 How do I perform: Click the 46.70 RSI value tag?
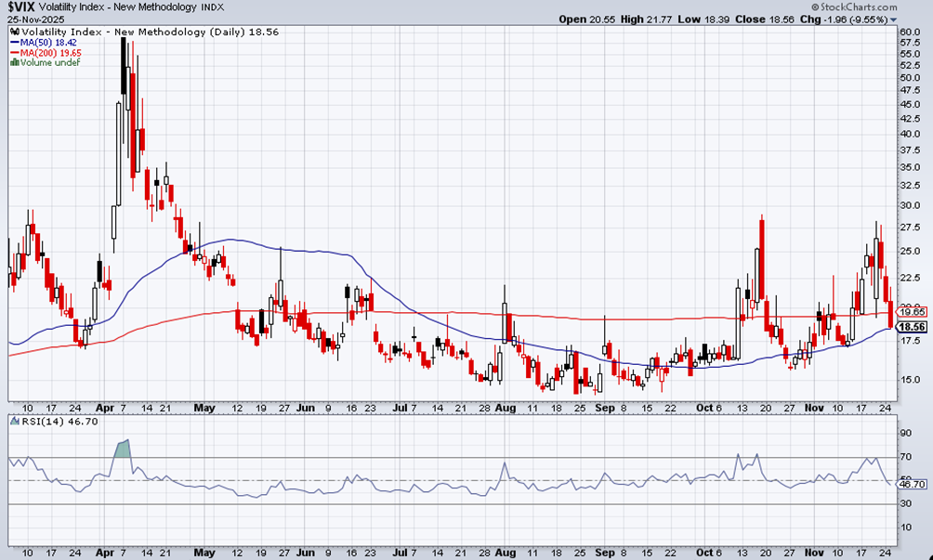913,485
